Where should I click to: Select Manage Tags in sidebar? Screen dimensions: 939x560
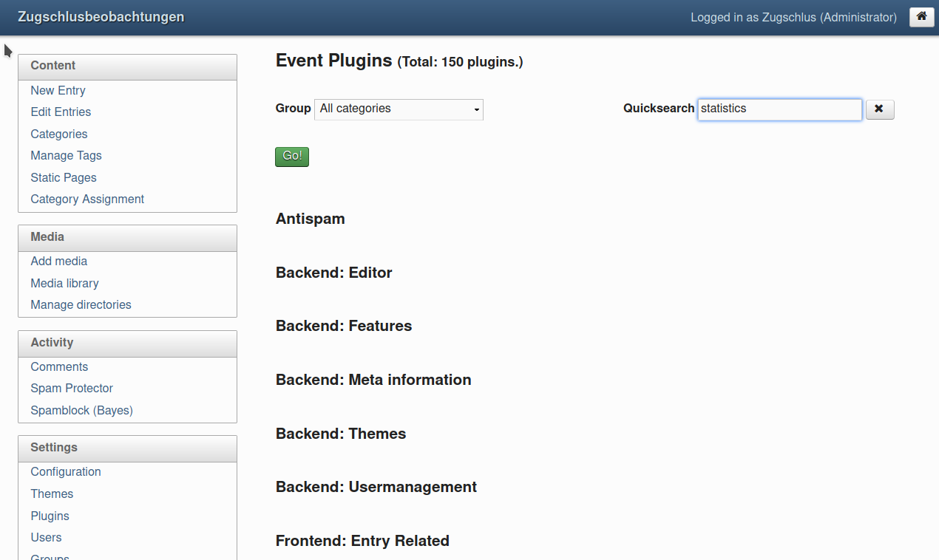(x=66, y=156)
